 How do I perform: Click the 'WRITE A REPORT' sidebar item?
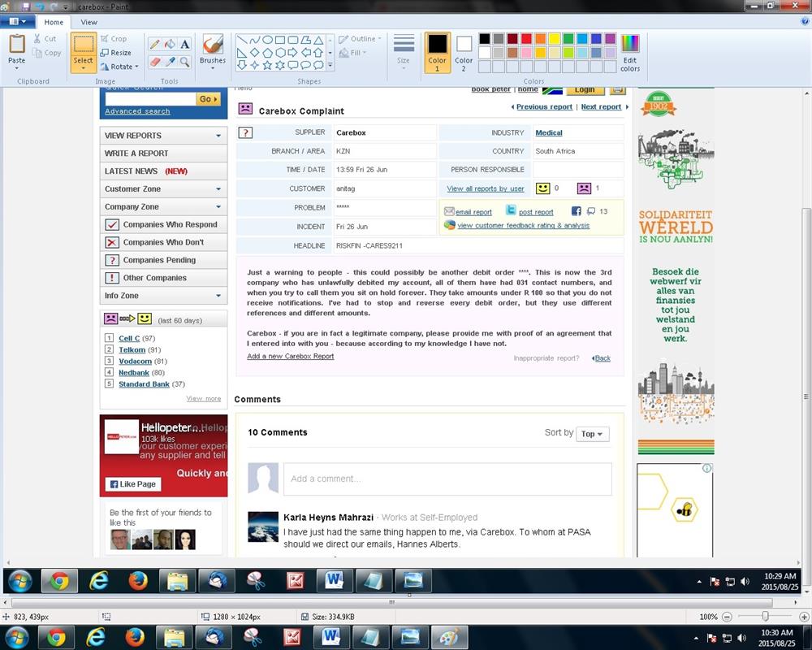163,154
